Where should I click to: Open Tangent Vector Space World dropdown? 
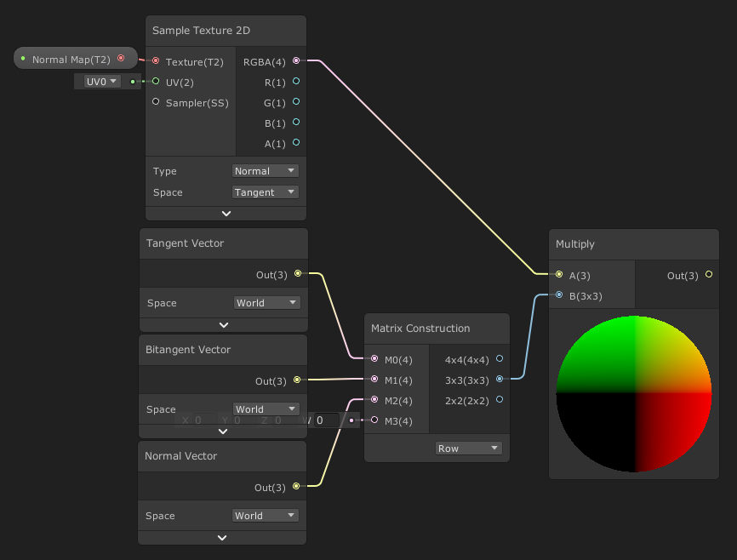[267, 303]
